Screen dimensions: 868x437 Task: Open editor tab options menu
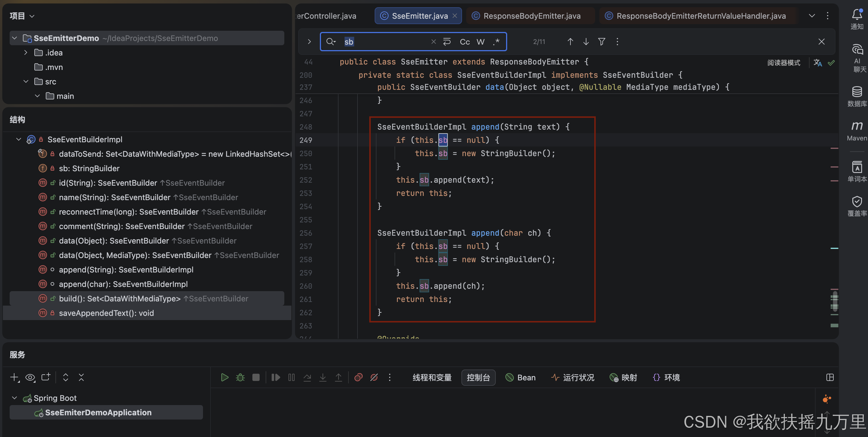click(828, 16)
